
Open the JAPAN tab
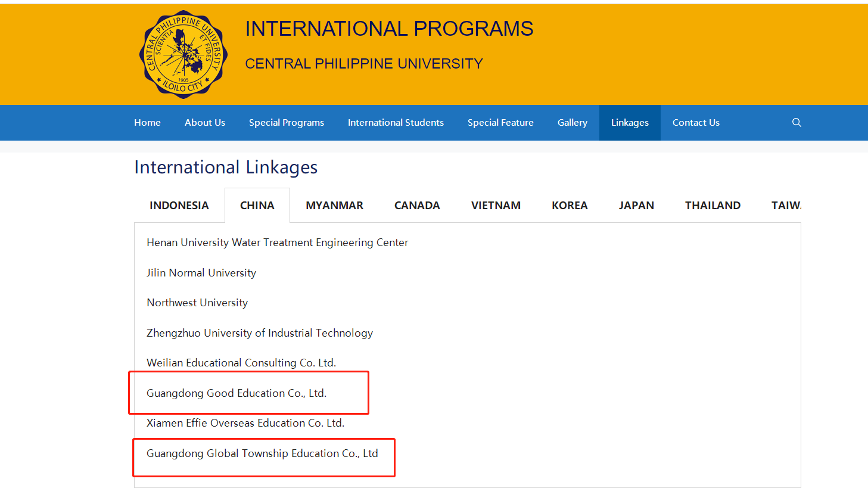pos(636,206)
